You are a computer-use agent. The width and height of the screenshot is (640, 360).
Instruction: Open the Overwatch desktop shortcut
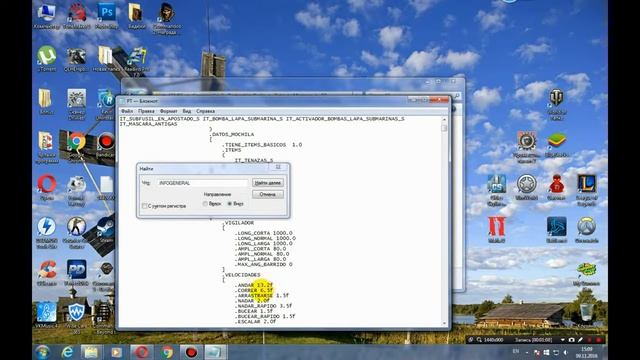click(x=587, y=230)
